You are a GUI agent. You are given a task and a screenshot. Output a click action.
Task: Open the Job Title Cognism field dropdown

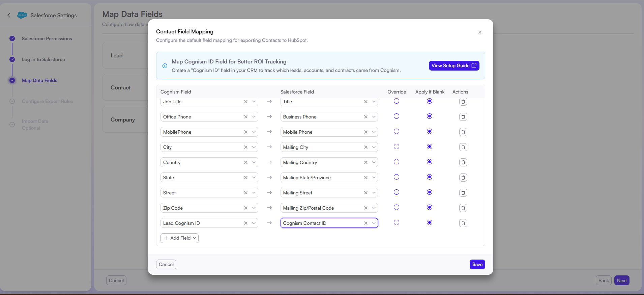(x=254, y=102)
